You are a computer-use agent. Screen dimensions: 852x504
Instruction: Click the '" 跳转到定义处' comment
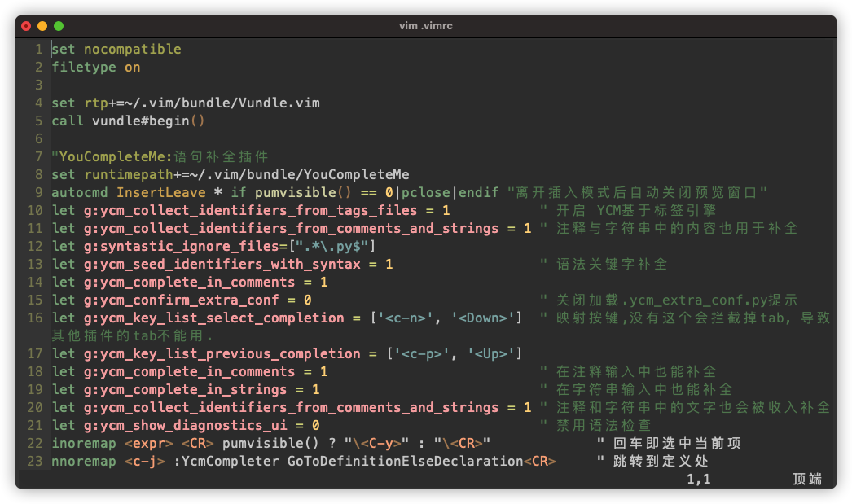tap(652, 461)
